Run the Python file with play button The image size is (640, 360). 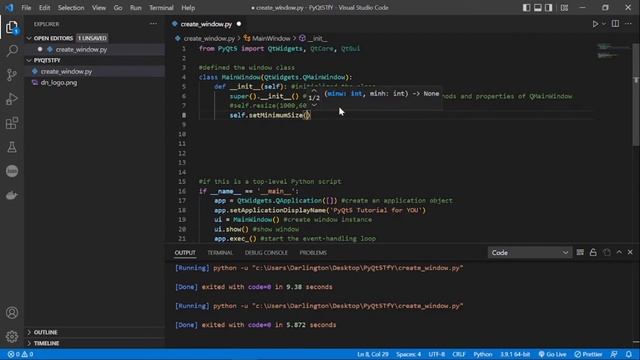(595, 24)
